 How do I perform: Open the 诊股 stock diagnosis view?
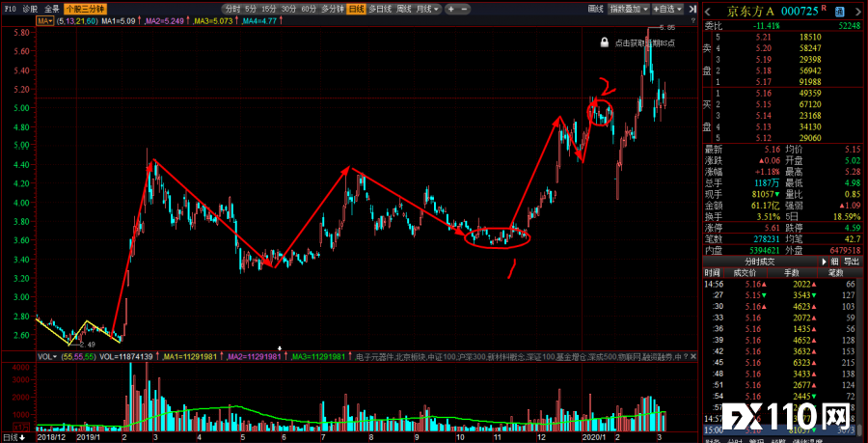click(x=29, y=9)
